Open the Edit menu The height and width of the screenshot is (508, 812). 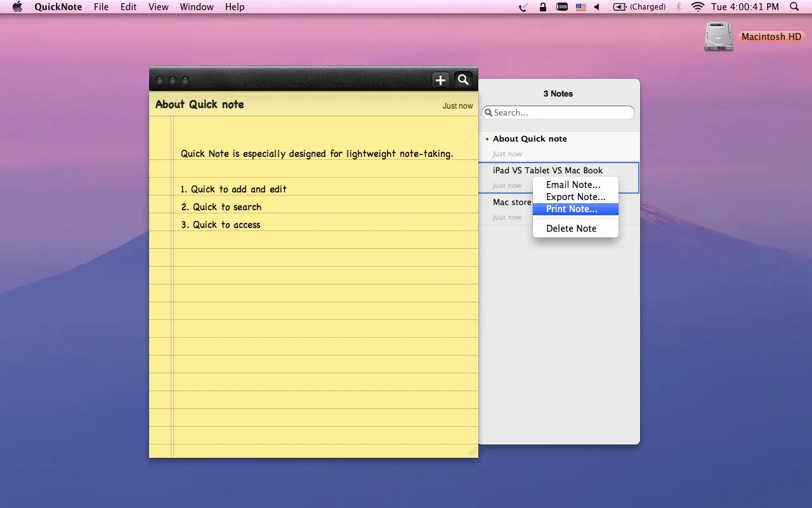click(128, 7)
